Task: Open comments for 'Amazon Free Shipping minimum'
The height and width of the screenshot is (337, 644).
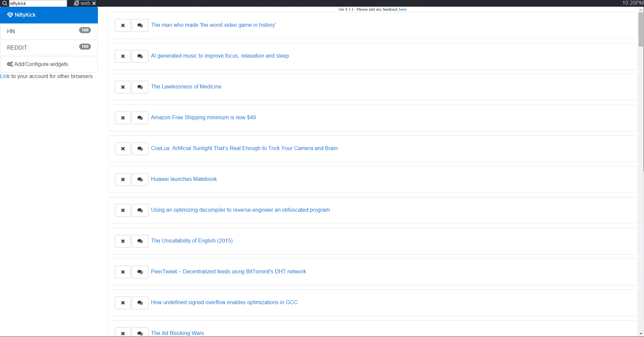Action: 140,118
